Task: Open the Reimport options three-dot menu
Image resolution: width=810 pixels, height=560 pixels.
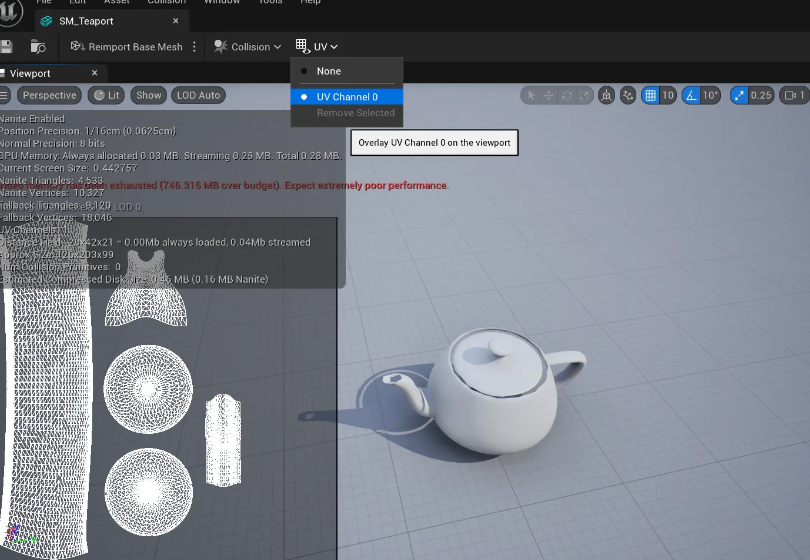Action: [x=194, y=46]
